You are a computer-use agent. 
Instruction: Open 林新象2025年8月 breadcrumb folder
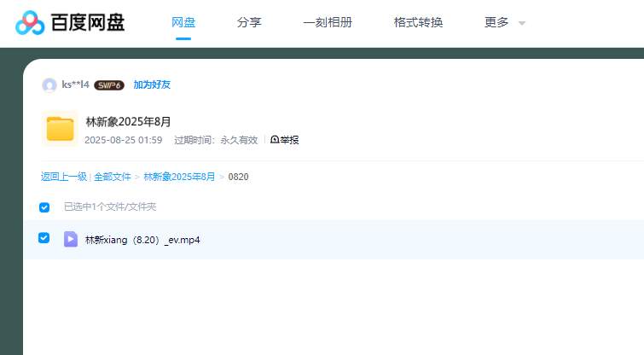click(x=179, y=177)
